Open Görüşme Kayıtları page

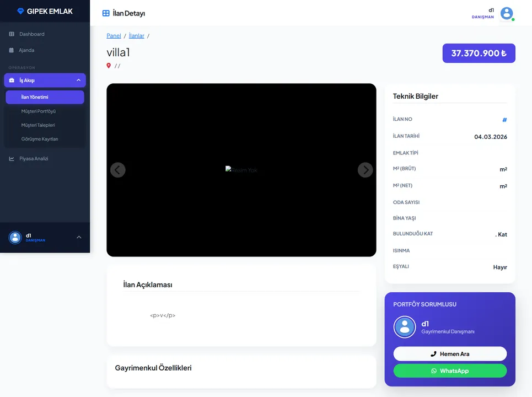40,139
